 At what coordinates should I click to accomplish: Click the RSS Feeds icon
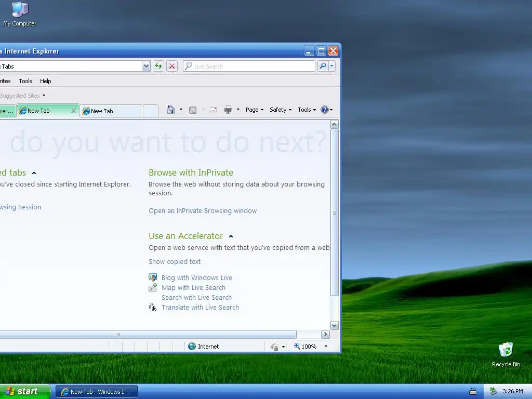193,110
